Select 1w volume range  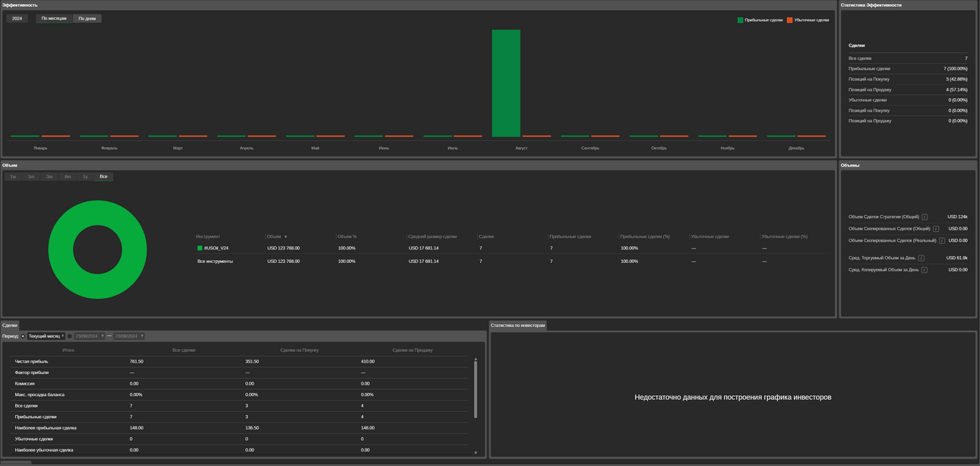(13, 176)
